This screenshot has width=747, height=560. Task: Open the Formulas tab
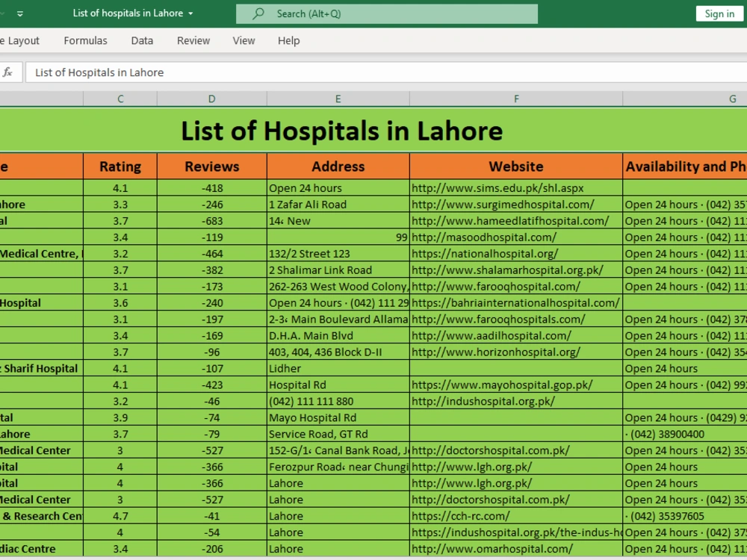(x=85, y=40)
